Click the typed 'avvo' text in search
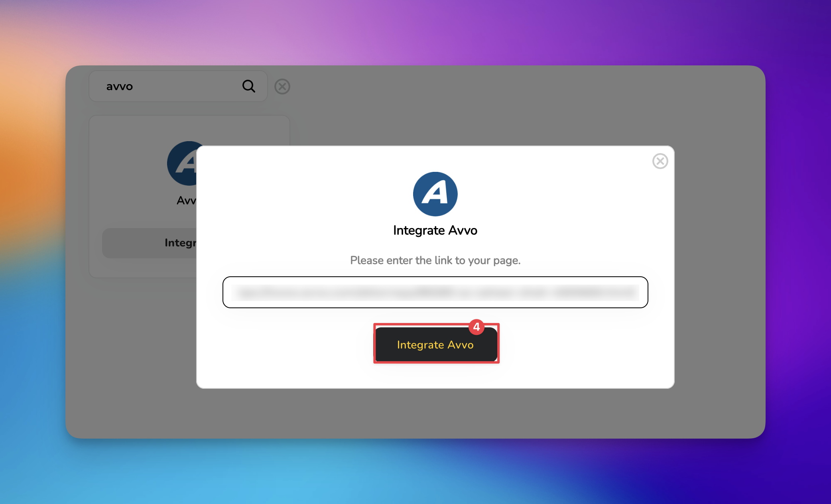Viewport: 831px width, 504px height. pyautogui.click(x=119, y=87)
